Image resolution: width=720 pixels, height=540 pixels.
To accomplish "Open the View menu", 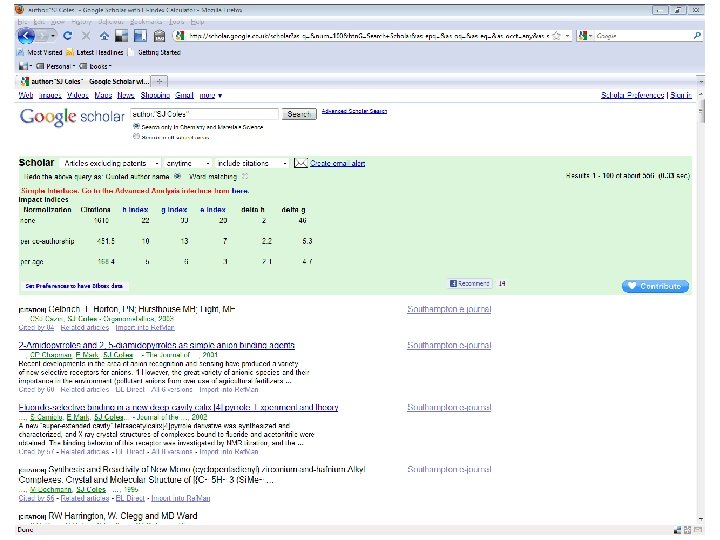I will pyautogui.click(x=58, y=22).
